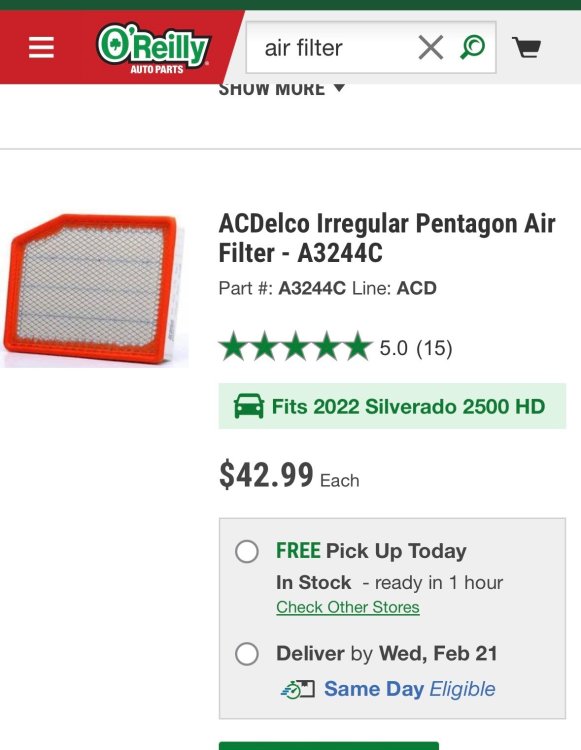This screenshot has height=750, width=581.
Task: Click the Show More dropdown arrow
Action: coord(339,88)
